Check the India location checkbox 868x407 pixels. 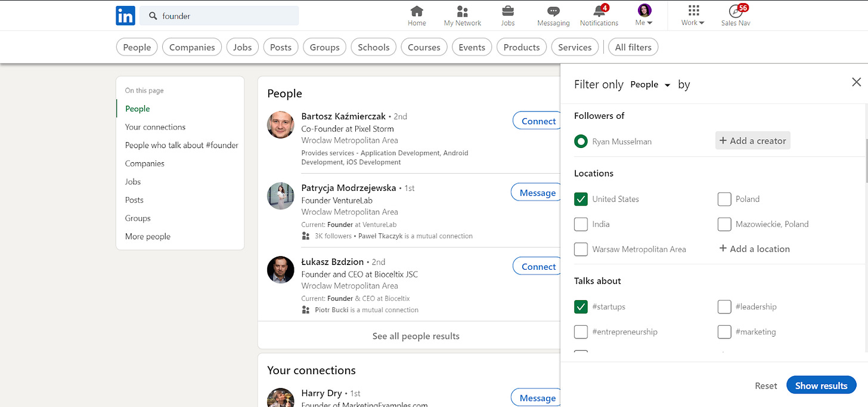(581, 224)
